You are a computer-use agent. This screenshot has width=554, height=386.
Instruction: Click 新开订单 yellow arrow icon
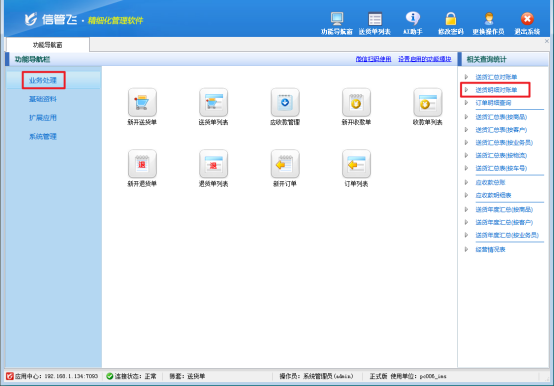click(285, 164)
